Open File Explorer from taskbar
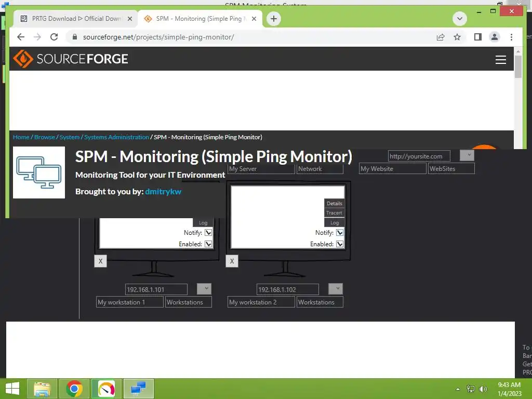 [x=42, y=389]
